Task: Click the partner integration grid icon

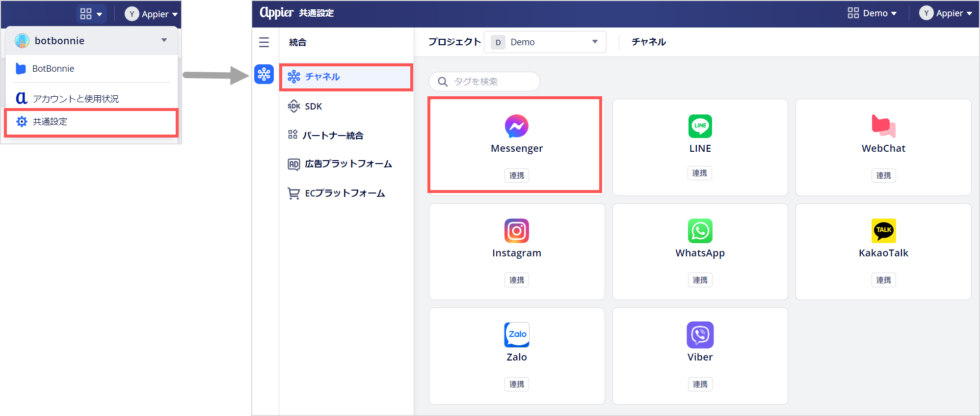Action: coord(293,135)
